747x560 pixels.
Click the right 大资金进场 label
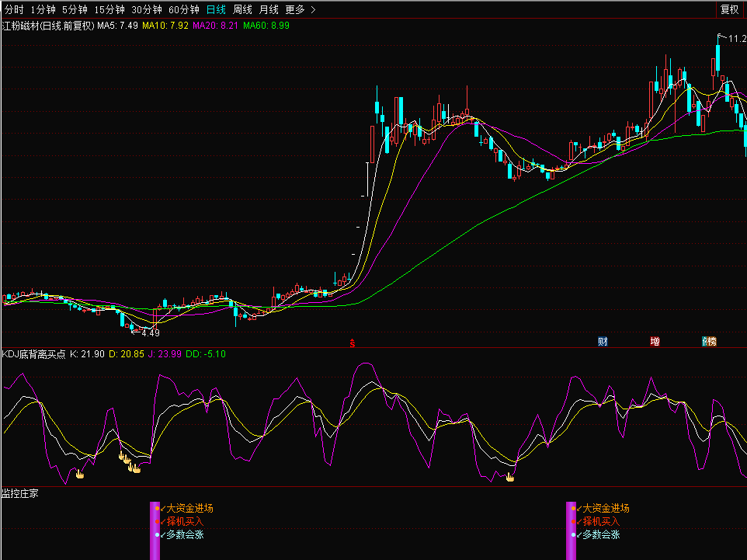coord(606,509)
